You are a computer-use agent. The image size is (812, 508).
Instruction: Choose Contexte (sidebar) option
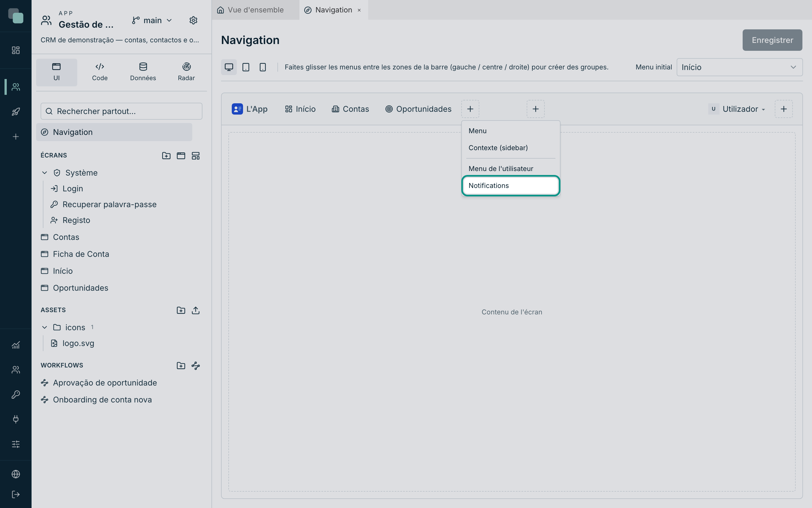click(511, 148)
